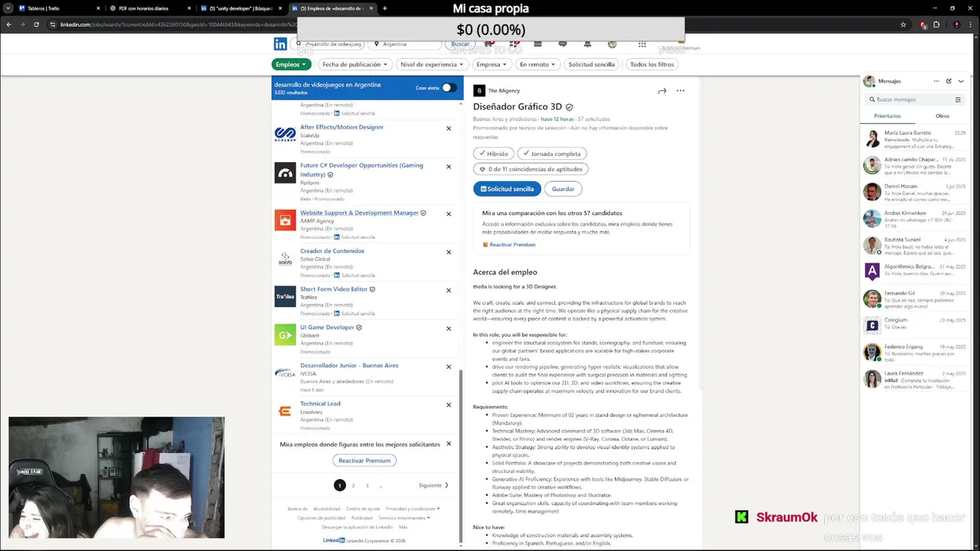The image size is (980, 551).
Task: Go to results page 2
Action: [x=353, y=485]
